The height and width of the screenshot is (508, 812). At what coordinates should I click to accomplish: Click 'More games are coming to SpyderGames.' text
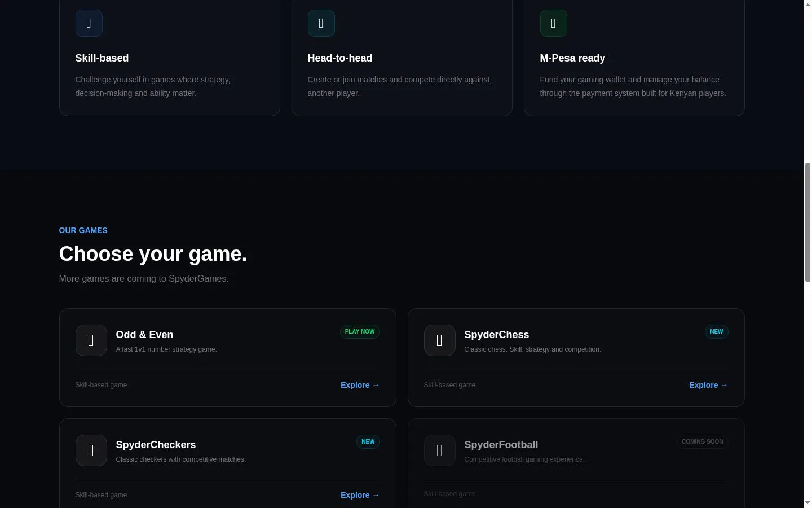tap(144, 279)
